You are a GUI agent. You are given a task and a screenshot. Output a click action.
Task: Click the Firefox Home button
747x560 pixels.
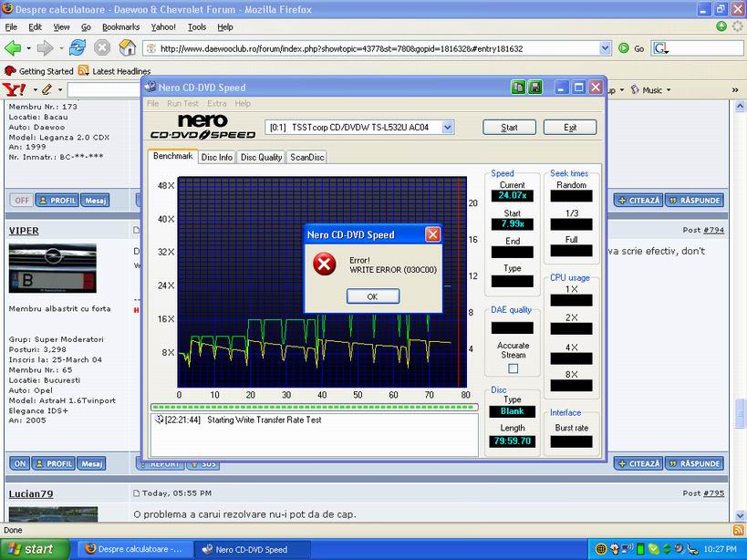point(127,47)
